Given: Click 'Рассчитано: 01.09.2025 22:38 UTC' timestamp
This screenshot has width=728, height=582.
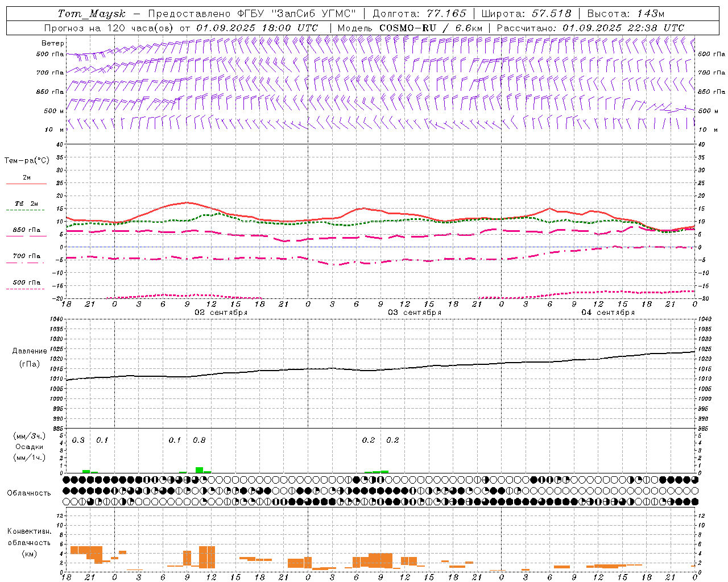Looking at the screenshot, I should pyautogui.click(x=590, y=28).
